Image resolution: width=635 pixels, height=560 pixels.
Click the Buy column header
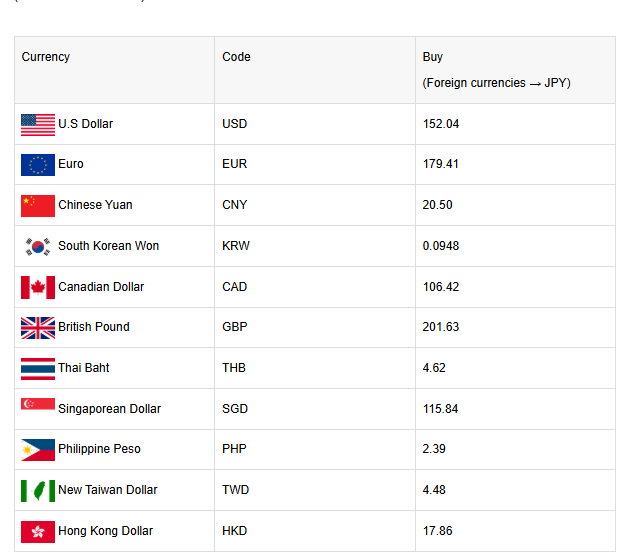[x=433, y=57]
